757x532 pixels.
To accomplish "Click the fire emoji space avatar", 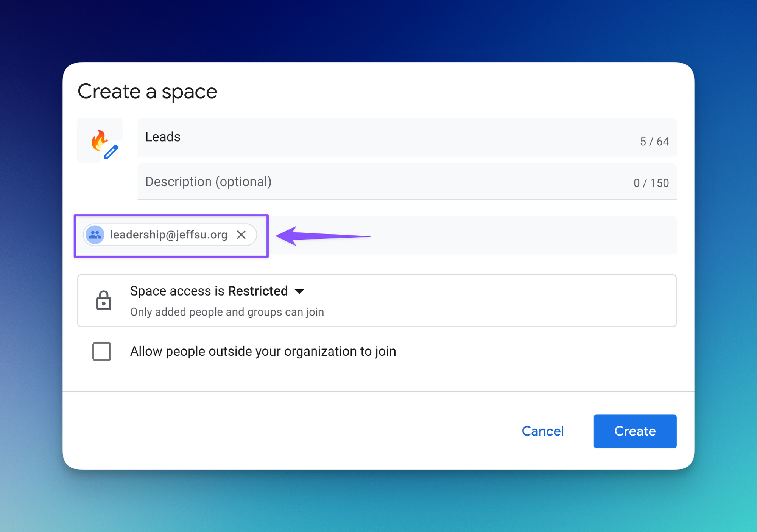I will 98,139.
